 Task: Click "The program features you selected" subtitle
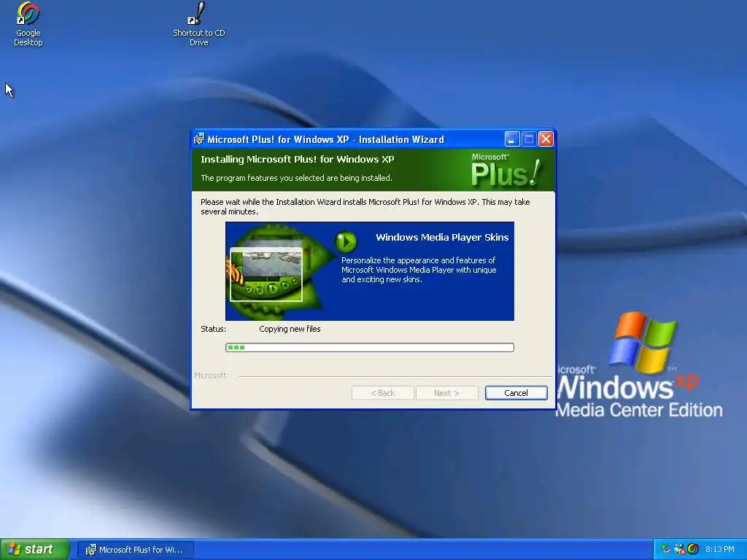point(296,178)
